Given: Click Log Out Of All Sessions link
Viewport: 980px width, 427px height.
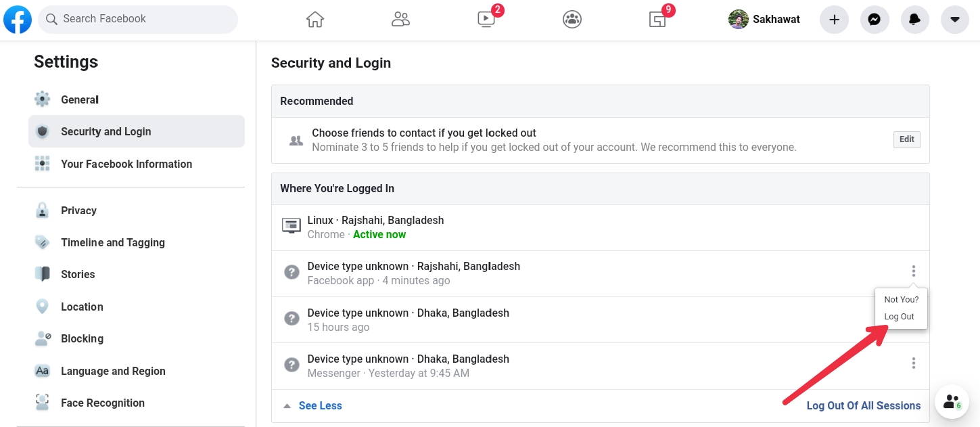Looking at the screenshot, I should [x=863, y=406].
